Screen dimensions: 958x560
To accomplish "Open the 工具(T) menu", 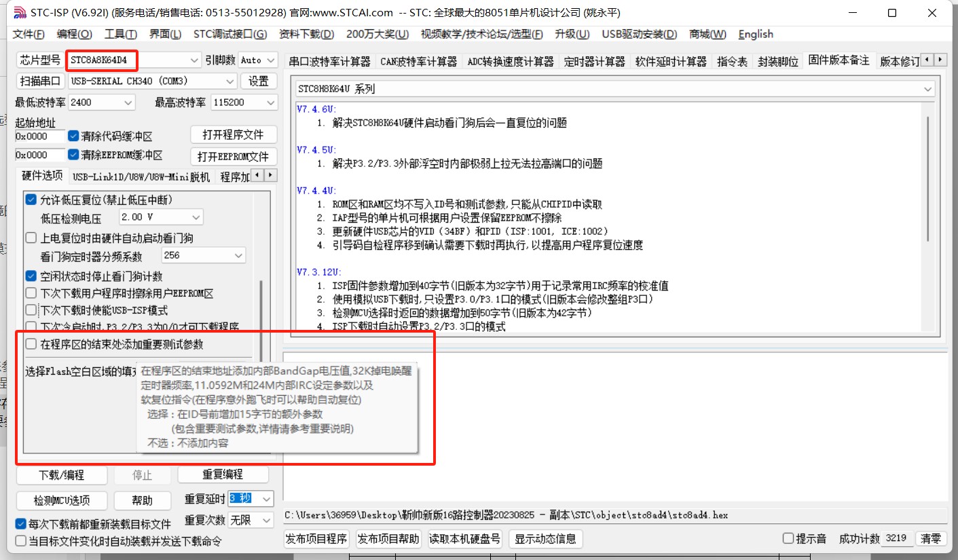I will pos(121,34).
